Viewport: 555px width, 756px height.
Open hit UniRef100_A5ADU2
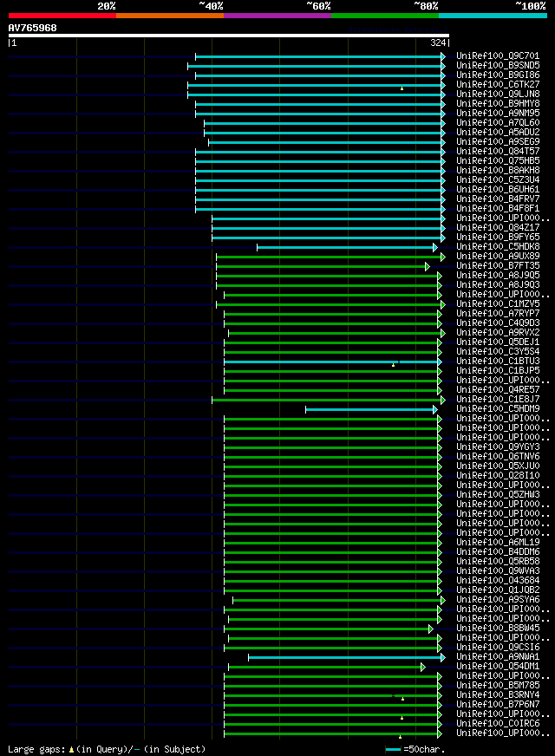click(498, 132)
